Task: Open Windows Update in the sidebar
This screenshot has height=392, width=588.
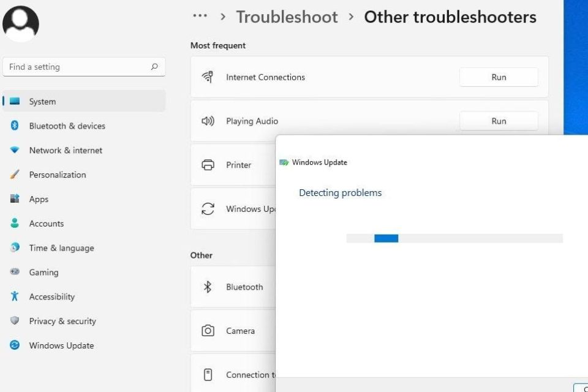Action: 84,345
